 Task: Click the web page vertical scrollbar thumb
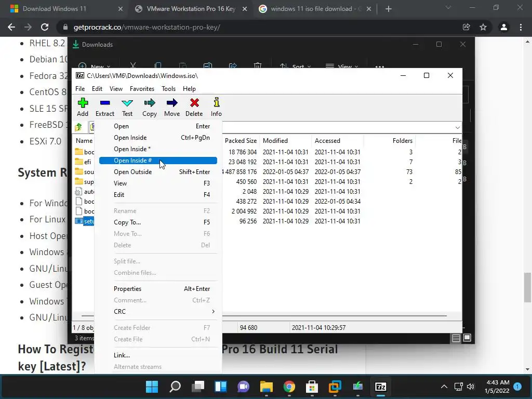tap(527, 287)
